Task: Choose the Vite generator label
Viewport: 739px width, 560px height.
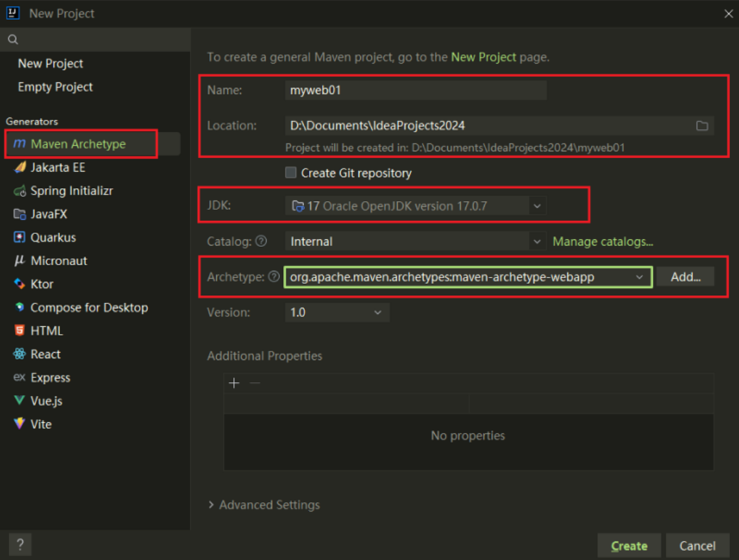Action: (41, 425)
